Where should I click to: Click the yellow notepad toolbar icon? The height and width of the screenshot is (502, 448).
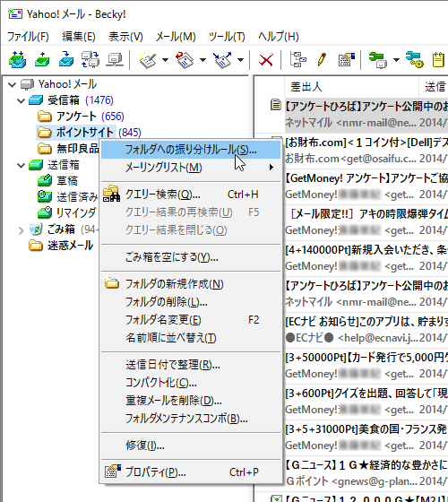point(438,59)
